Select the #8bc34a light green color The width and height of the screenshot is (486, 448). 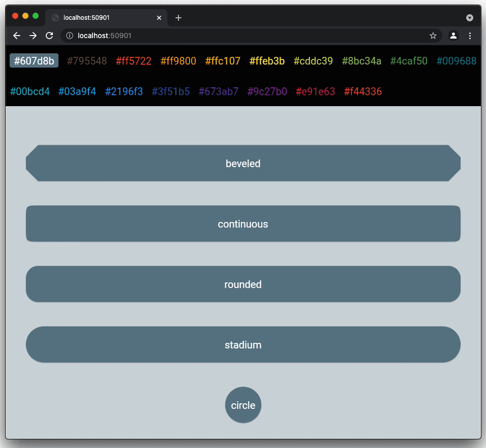(361, 60)
